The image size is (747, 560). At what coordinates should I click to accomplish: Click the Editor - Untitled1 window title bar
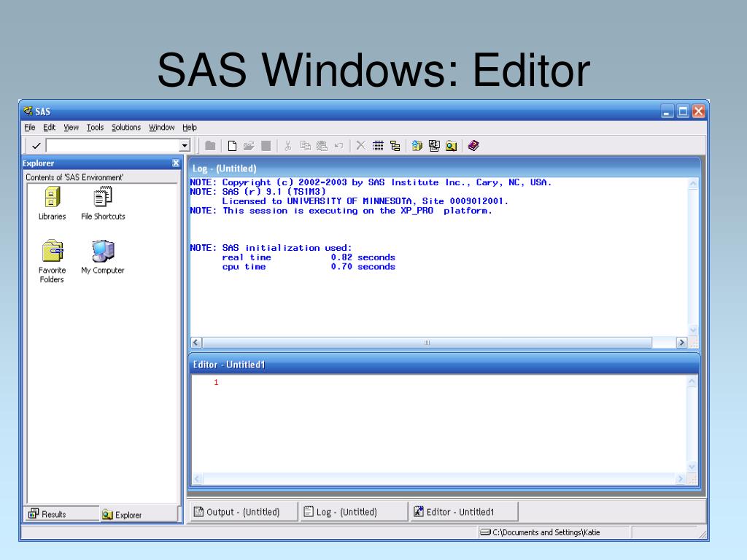point(444,365)
